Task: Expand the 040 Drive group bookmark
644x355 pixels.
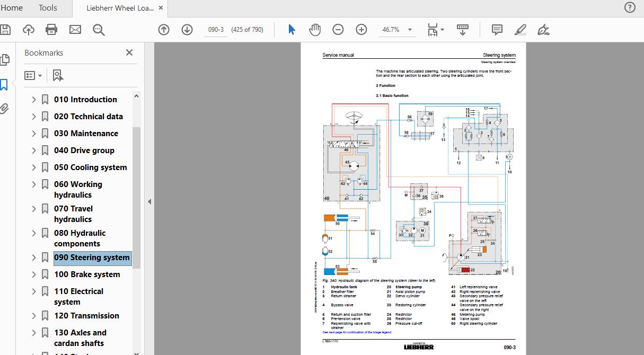Action: point(33,150)
